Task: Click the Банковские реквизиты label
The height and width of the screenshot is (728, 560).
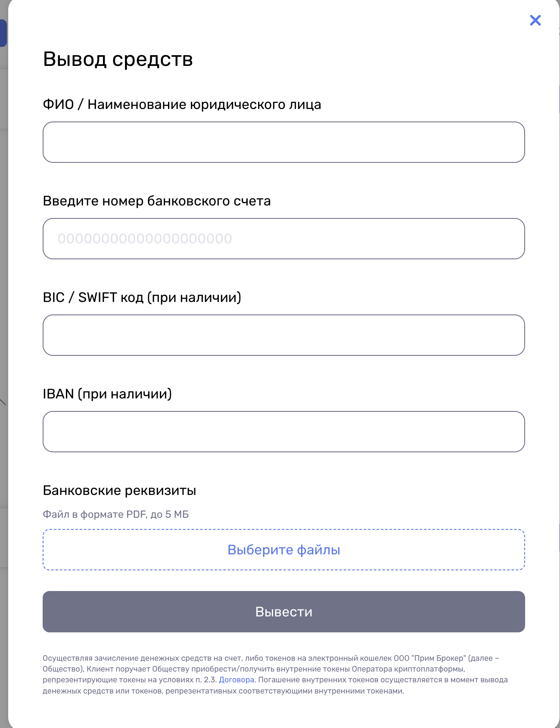Action: [119, 491]
